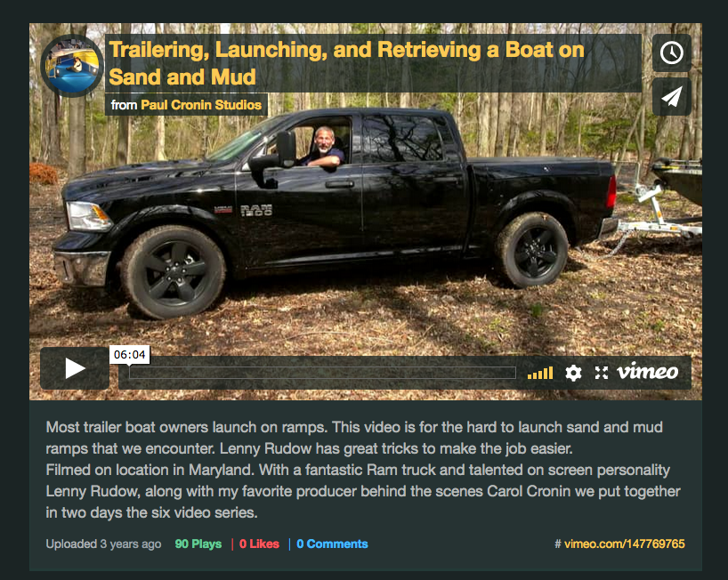This screenshot has height=580, width=728.
Task: Open the Paul Cronin Studios link
Action: (201, 105)
